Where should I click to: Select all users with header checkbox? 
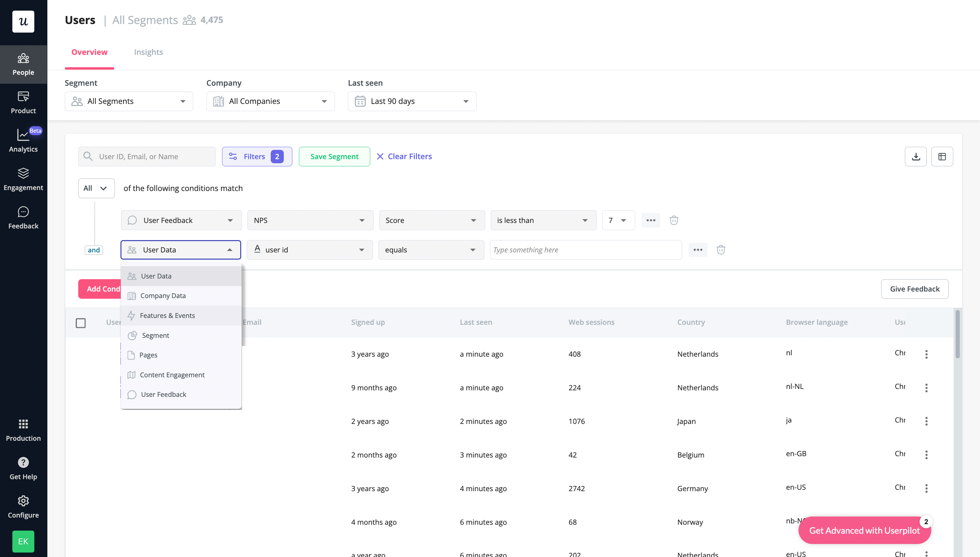[x=81, y=323]
